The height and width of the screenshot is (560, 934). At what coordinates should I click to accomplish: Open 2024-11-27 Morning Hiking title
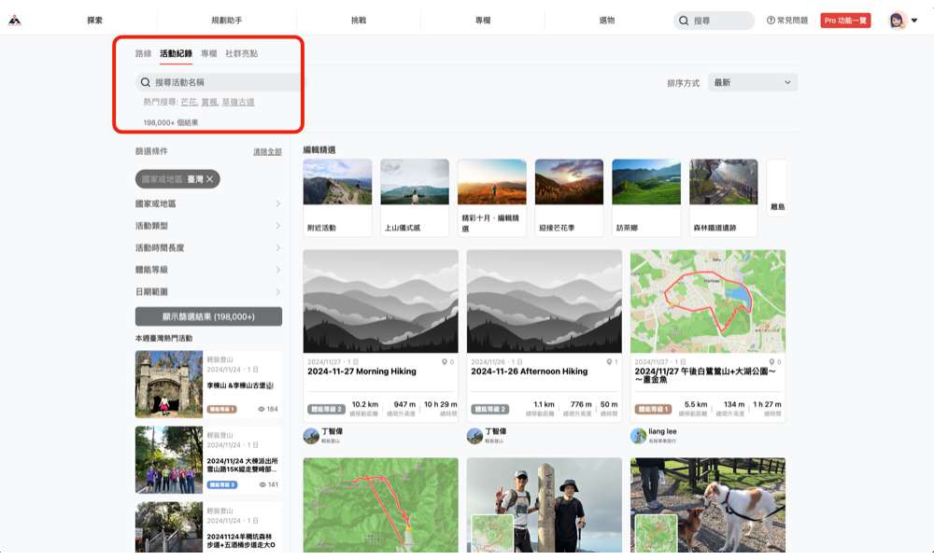361,371
